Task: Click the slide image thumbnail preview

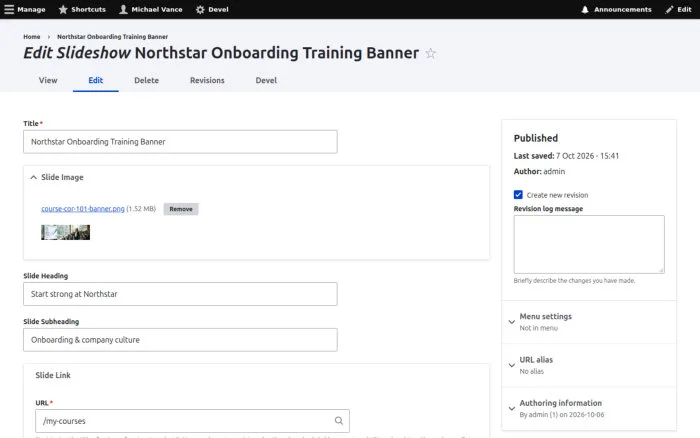Action: 66,232
